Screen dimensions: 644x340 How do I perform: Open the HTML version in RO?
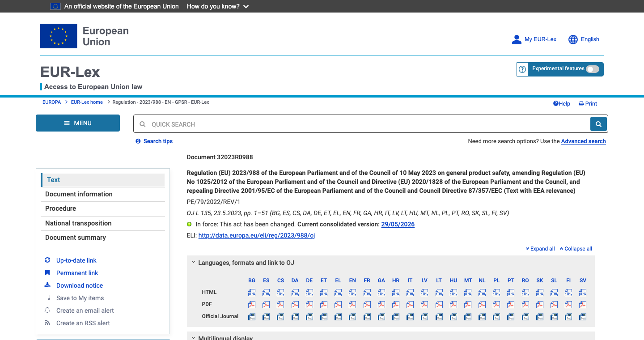coord(525,293)
